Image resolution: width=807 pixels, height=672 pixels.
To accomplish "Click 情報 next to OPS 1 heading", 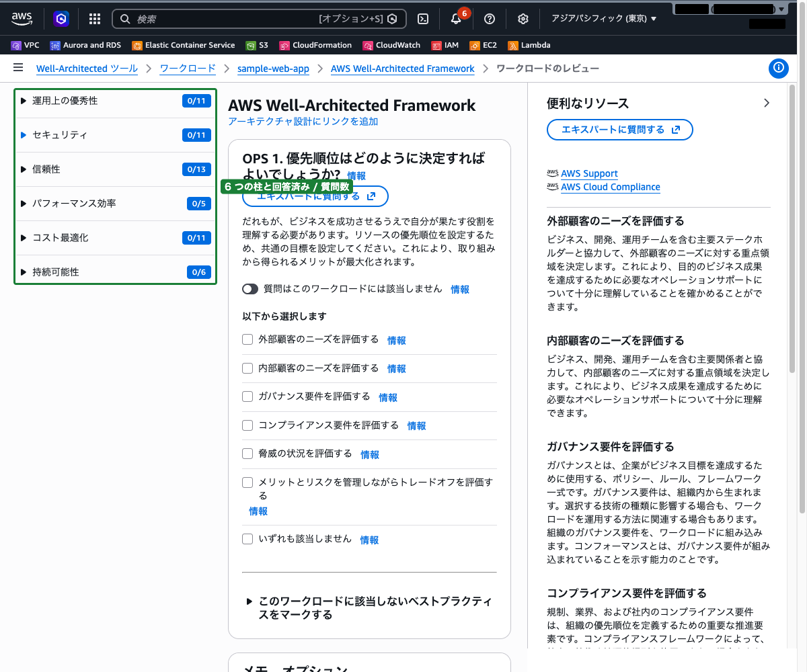I will point(356,176).
